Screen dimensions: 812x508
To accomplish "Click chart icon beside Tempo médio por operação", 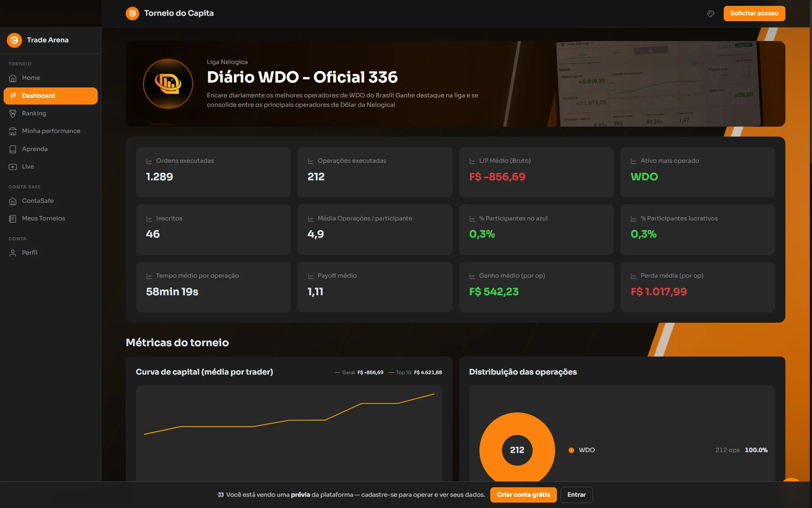I will (x=149, y=276).
